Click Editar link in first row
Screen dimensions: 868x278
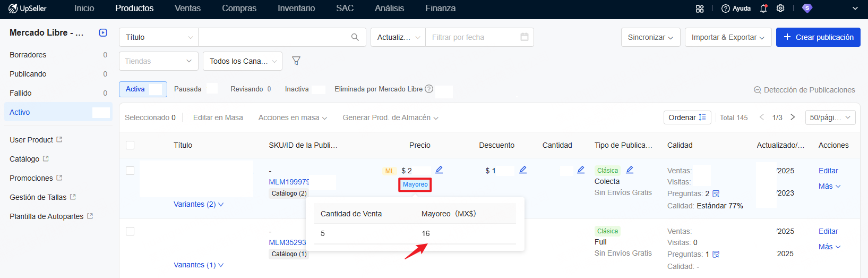click(828, 171)
